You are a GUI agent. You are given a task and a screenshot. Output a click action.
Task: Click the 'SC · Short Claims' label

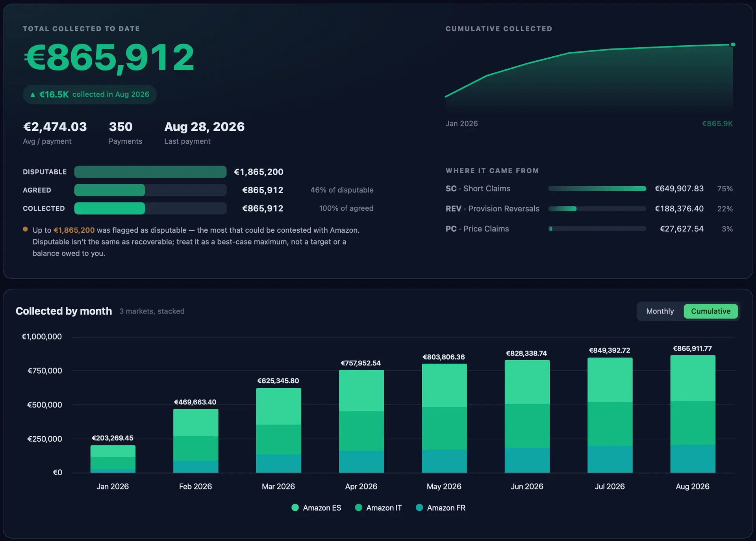coord(478,189)
